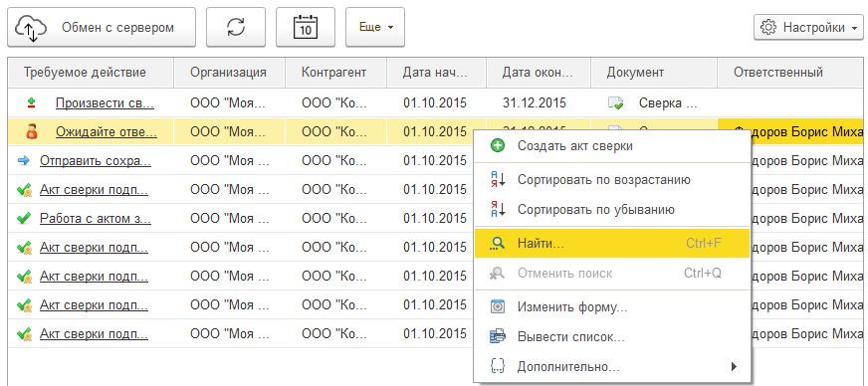Click the Организация column header

pos(229,72)
